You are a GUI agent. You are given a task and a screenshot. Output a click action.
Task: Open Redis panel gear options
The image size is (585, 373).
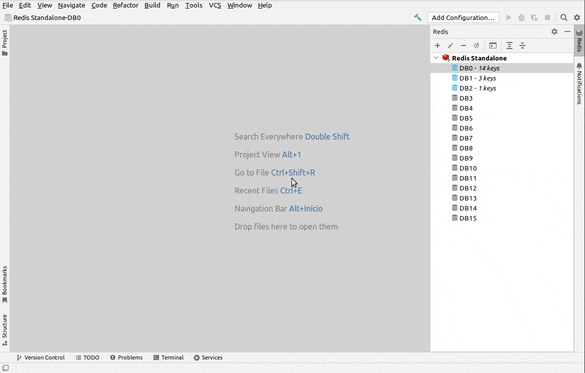point(554,32)
